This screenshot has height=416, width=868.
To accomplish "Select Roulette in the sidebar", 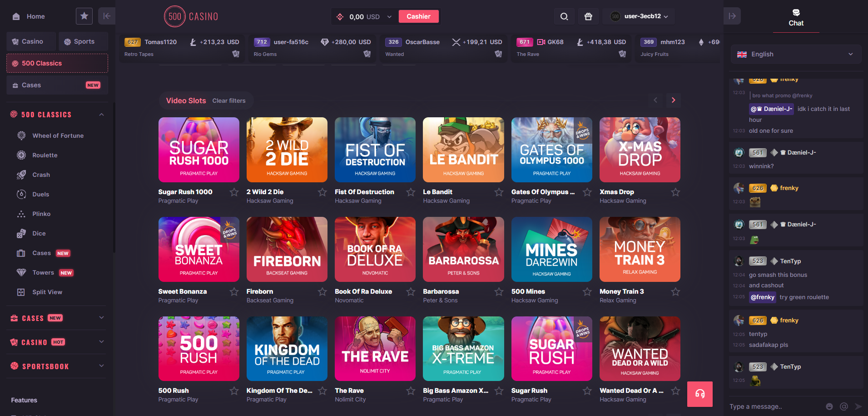I will pos(45,155).
